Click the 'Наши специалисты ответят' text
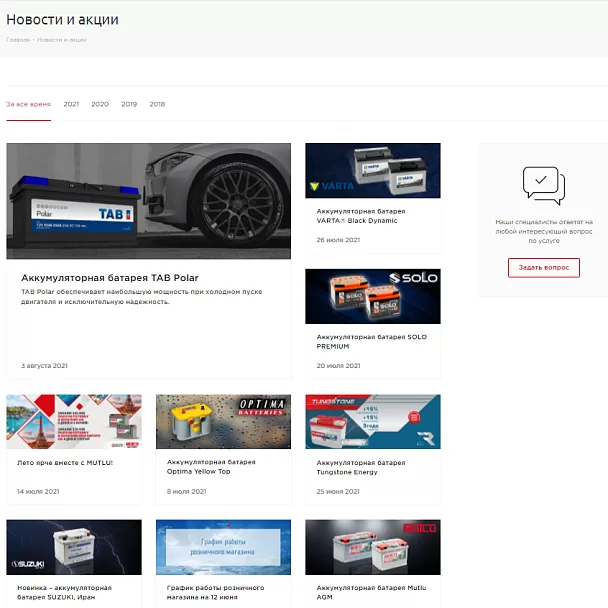The width and height of the screenshot is (608, 608). 544,231
